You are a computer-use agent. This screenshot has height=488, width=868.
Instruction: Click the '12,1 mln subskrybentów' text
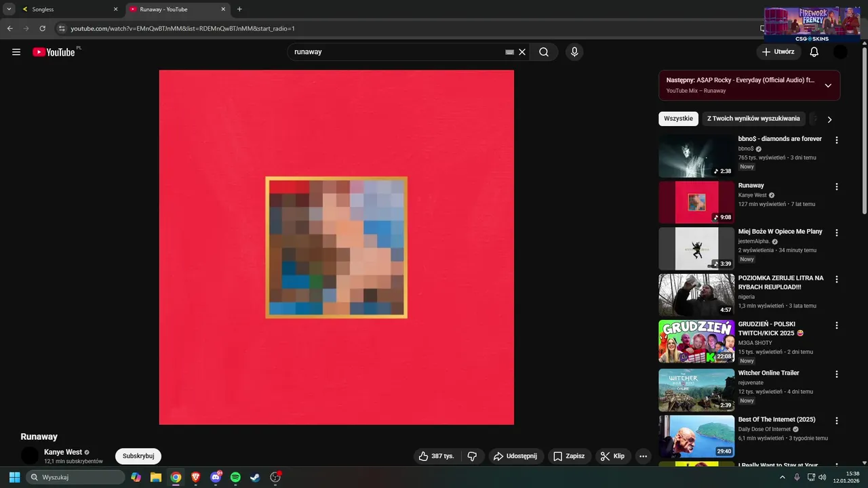[x=73, y=462]
